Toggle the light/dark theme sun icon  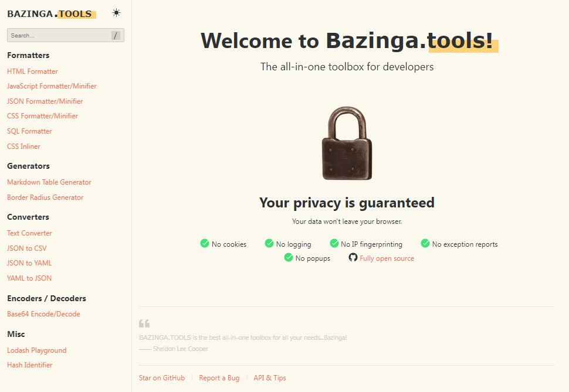(117, 13)
